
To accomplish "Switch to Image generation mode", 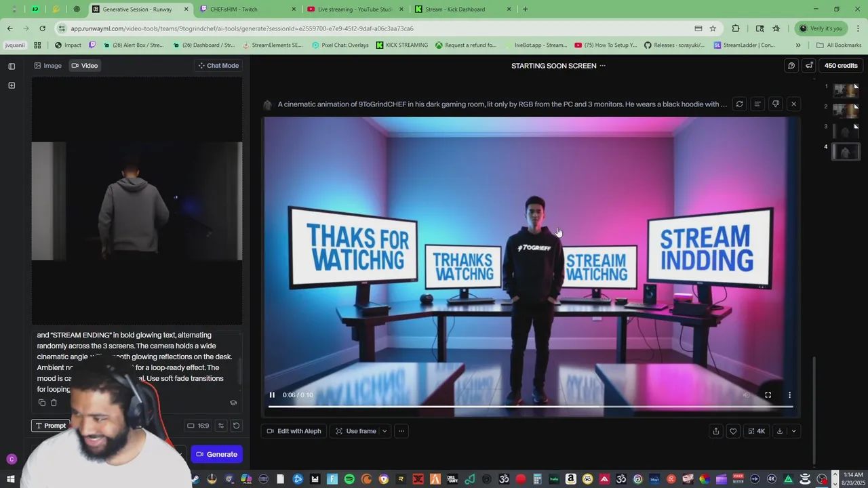I will click(x=47, y=66).
